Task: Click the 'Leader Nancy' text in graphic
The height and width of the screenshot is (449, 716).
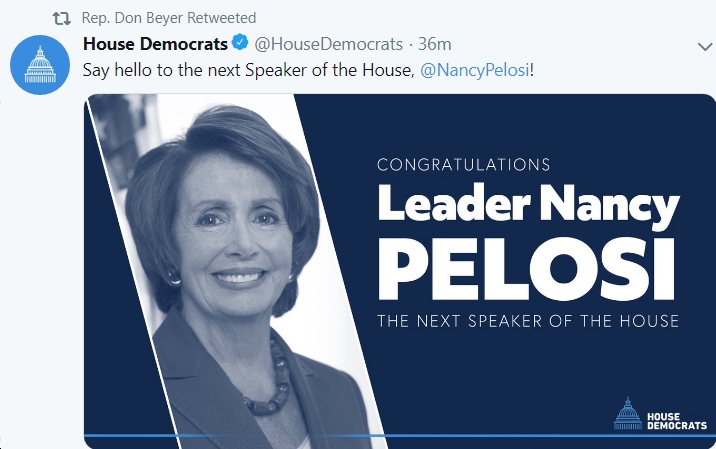Action: (529, 205)
